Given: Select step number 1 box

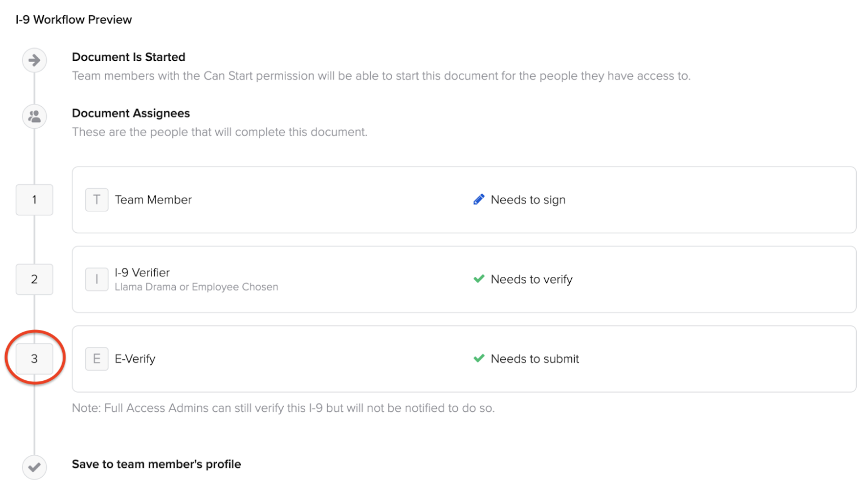Looking at the screenshot, I should tap(34, 200).
